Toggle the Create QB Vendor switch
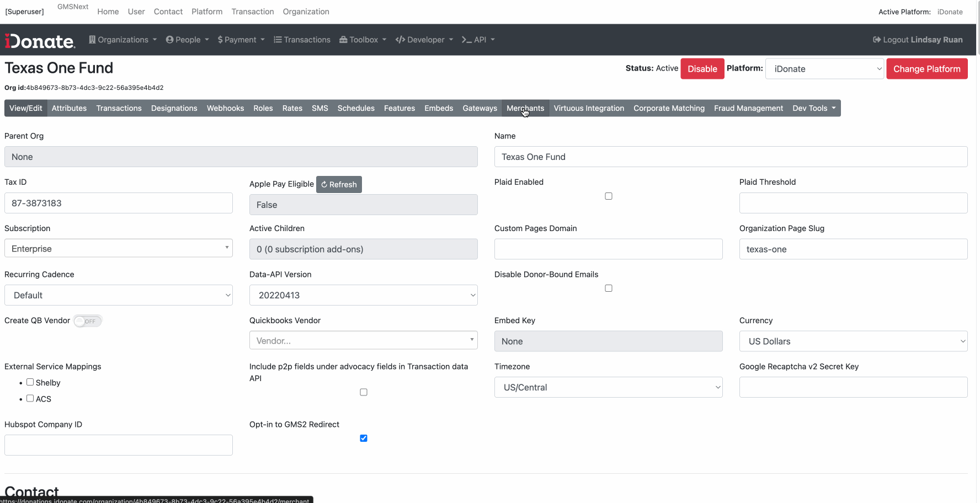 [x=88, y=321]
